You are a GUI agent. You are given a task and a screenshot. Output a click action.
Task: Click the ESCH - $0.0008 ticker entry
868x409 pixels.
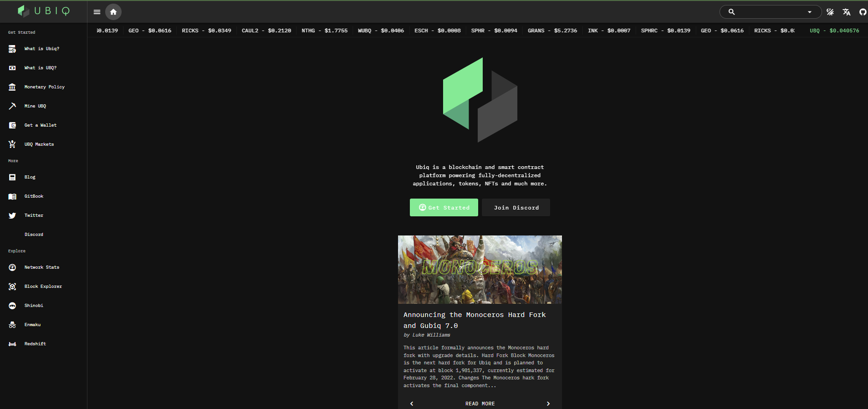(x=438, y=31)
